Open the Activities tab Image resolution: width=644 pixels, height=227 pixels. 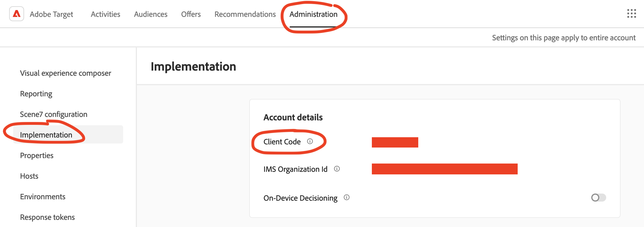pyautogui.click(x=105, y=14)
